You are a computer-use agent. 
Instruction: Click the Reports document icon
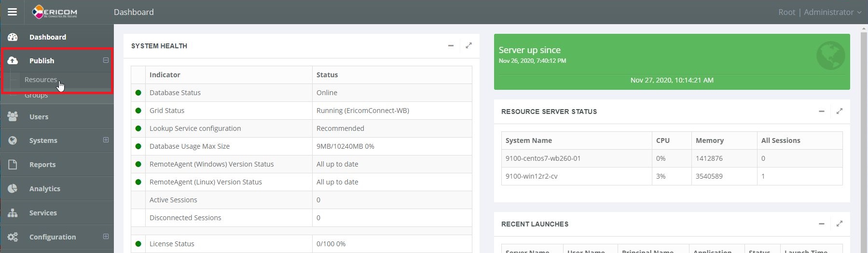[x=13, y=165]
